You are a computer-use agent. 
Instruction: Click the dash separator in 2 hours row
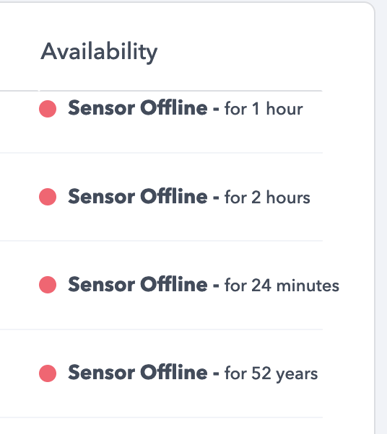216,198
